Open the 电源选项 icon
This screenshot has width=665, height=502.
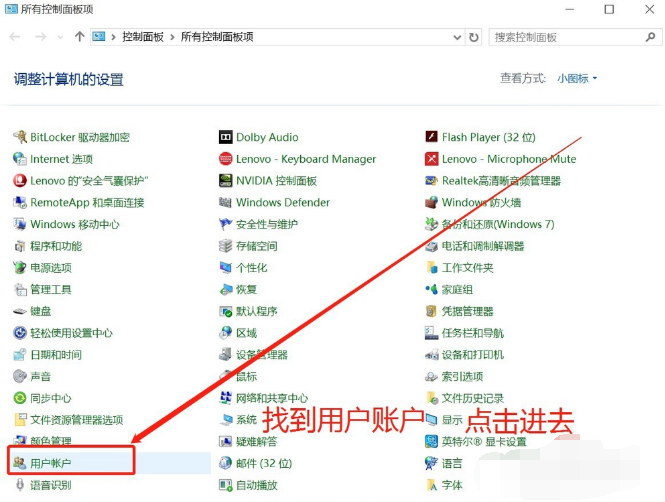point(20,268)
